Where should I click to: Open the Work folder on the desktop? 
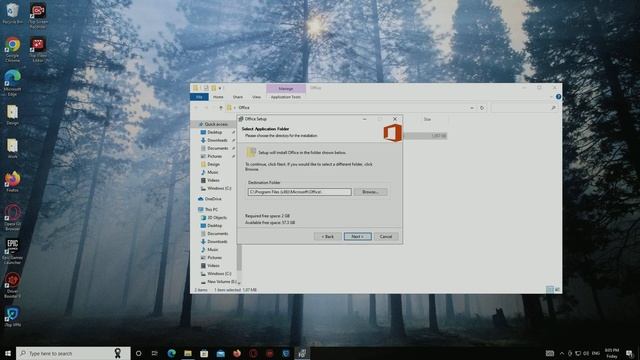click(12, 149)
